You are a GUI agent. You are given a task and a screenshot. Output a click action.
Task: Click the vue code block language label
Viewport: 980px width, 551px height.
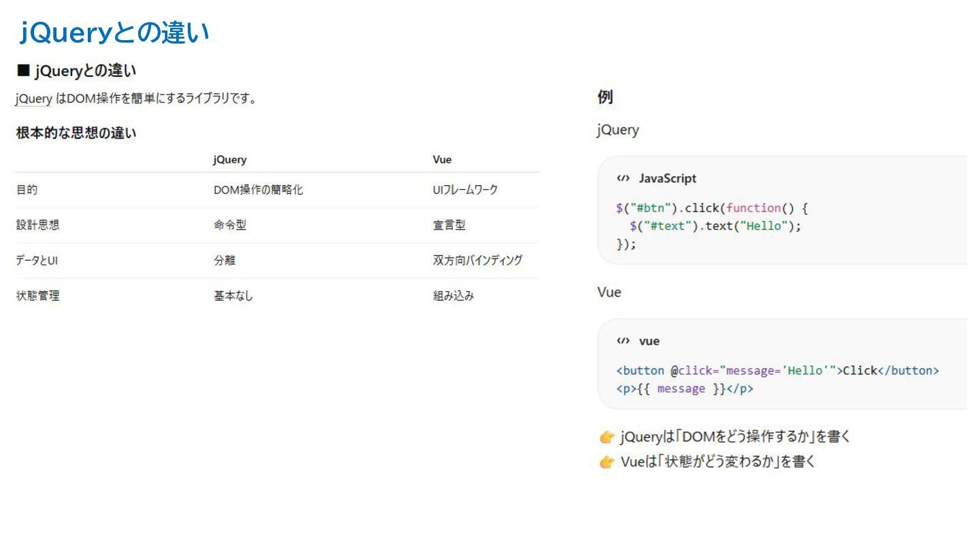click(x=649, y=341)
